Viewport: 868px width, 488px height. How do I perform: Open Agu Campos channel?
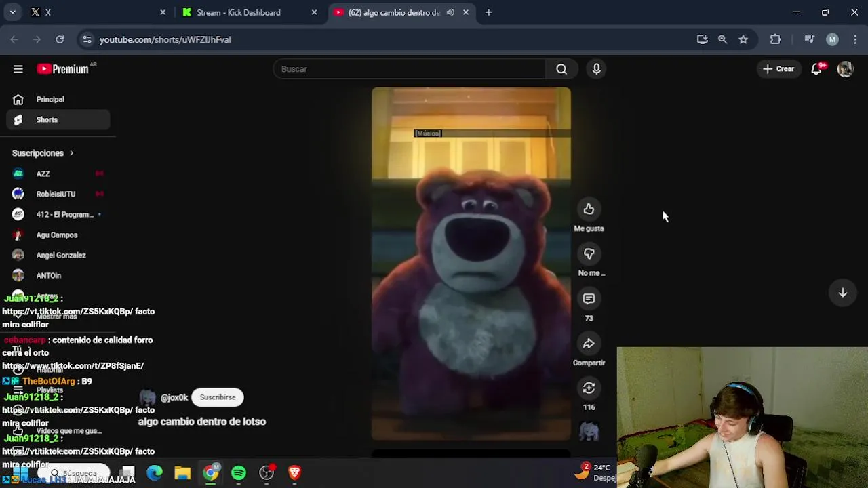coord(58,235)
